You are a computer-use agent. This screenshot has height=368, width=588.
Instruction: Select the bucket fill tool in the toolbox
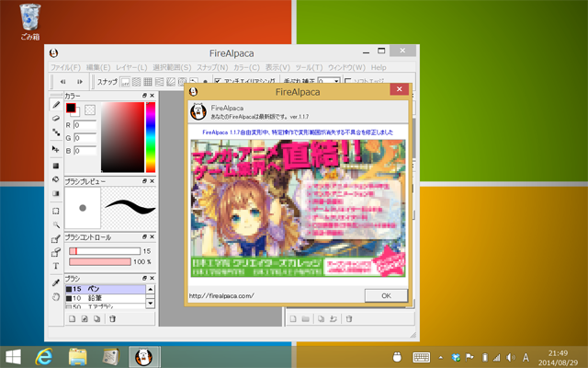(56, 179)
